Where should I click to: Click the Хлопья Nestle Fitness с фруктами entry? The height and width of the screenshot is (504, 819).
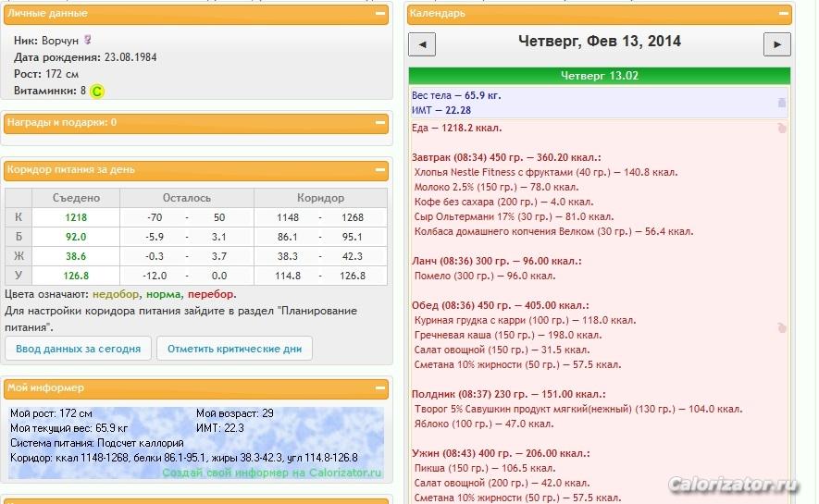pyautogui.click(x=546, y=172)
